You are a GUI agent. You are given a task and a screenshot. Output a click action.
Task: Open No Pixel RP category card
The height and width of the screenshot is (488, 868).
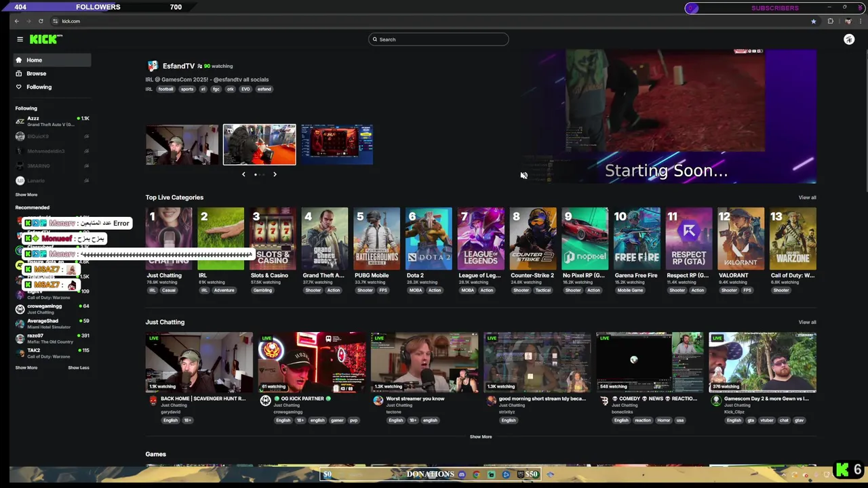(x=585, y=239)
